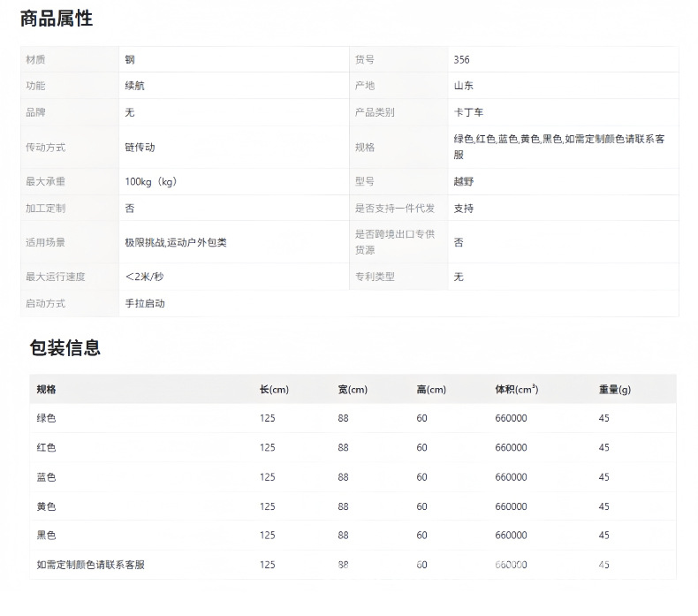
Task: Click the height 60 in the 黄色 row
Action: (x=421, y=506)
